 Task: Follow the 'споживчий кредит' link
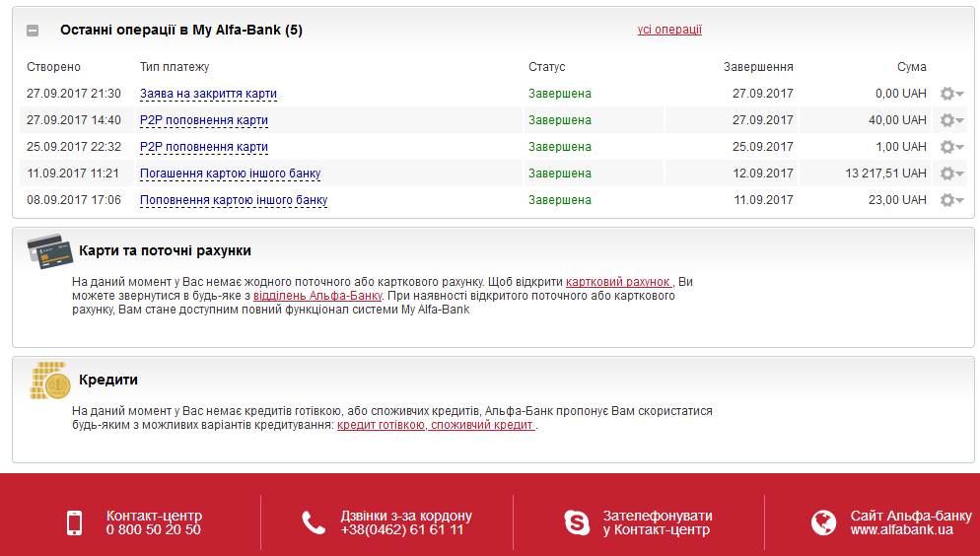click(482, 425)
